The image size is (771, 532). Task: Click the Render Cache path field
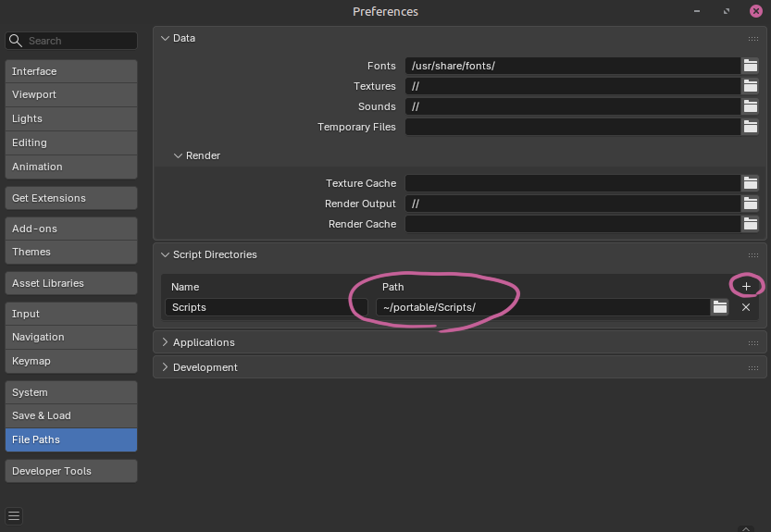coord(573,224)
